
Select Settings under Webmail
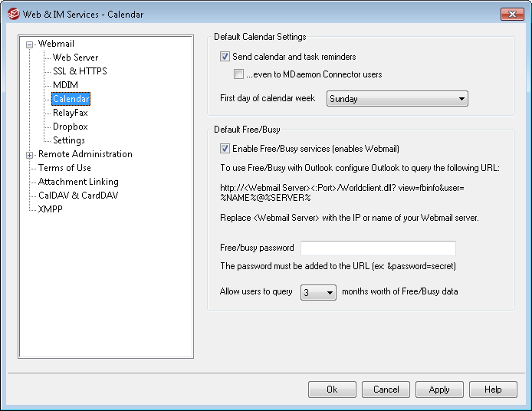click(x=69, y=140)
